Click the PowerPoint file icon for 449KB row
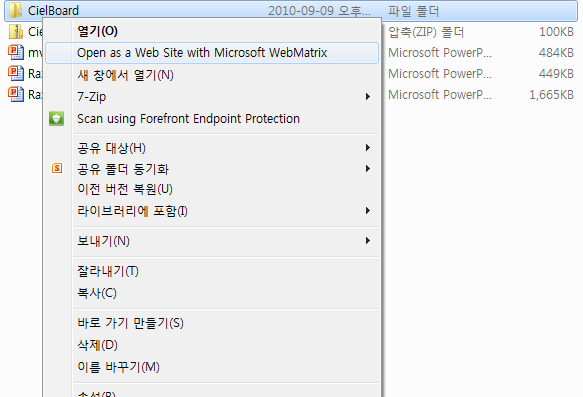 click(x=16, y=73)
